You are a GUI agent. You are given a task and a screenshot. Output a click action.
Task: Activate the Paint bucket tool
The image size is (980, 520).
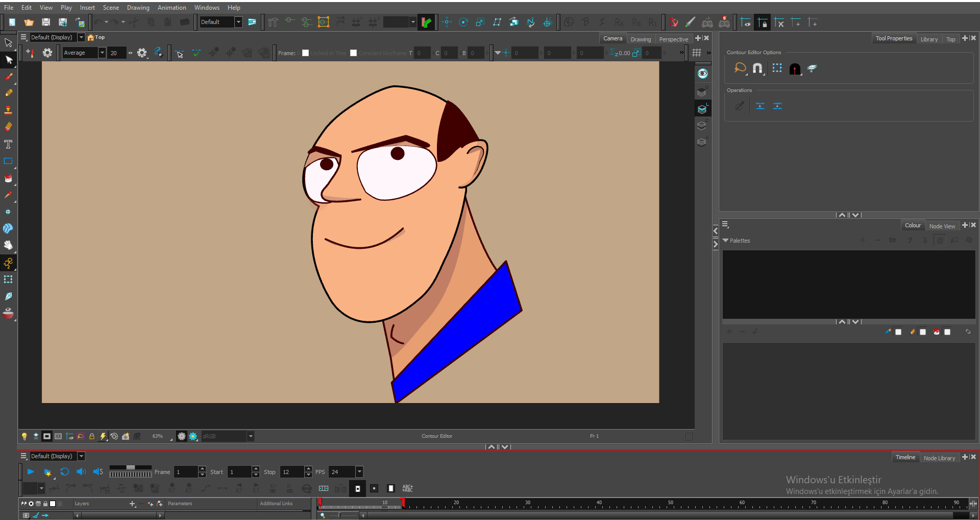(8, 178)
